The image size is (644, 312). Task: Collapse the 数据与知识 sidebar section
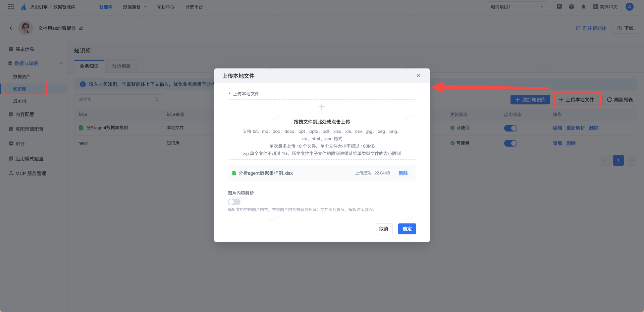point(61,63)
